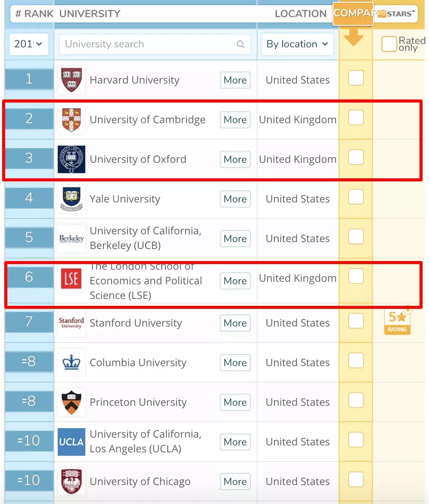This screenshot has height=504, width=429.
Task: Open More for Princeton University
Action: coord(235,402)
